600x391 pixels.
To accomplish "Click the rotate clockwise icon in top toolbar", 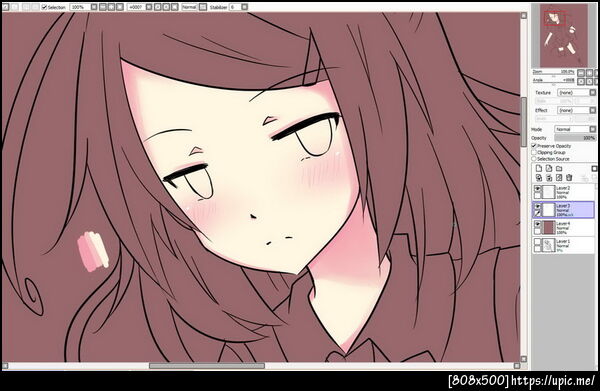I will (166, 7).
